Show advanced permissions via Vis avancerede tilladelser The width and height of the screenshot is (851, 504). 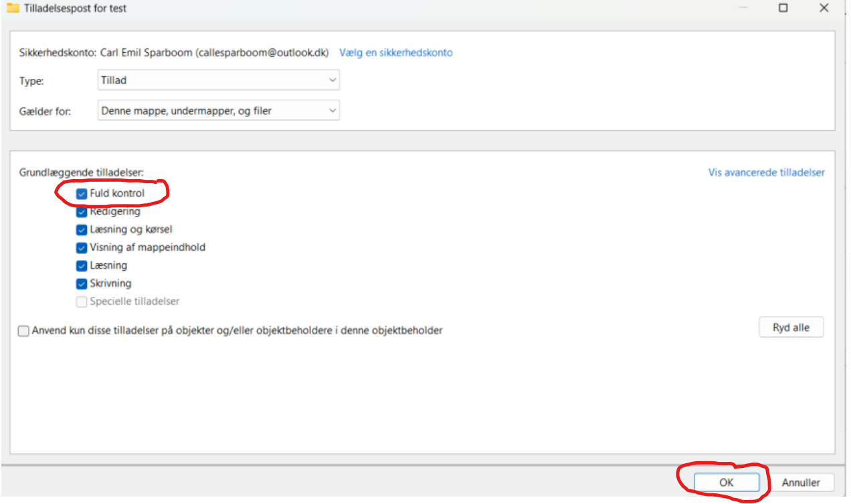(x=766, y=172)
